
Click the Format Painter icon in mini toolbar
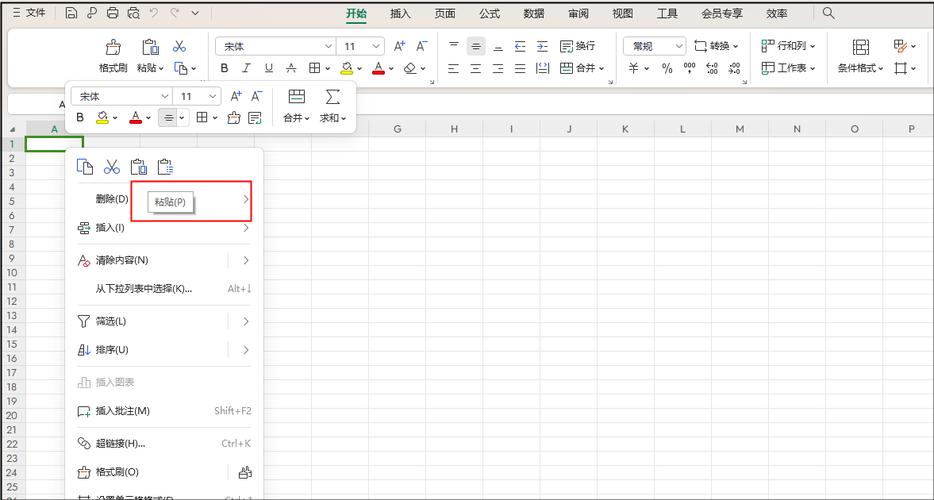pos(234,118)
